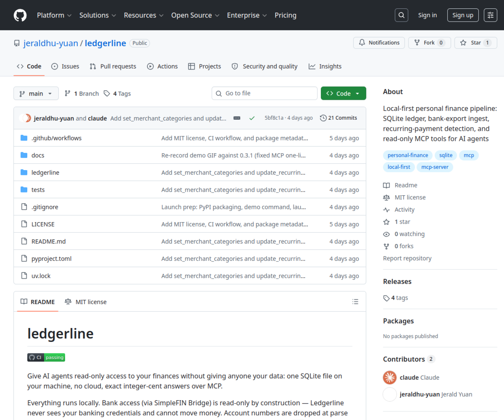Click the Fork icon button

pyautogui.click(x=417, y=43)
